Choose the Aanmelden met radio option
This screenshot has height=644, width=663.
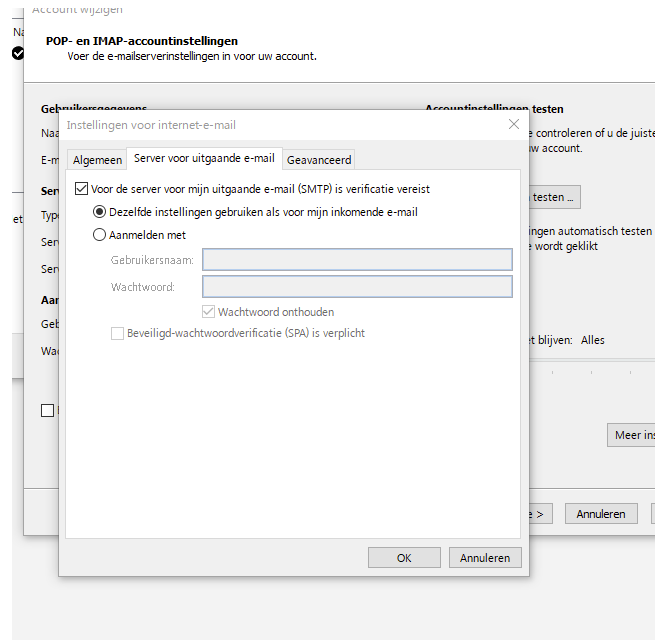[x=99, y=235]
